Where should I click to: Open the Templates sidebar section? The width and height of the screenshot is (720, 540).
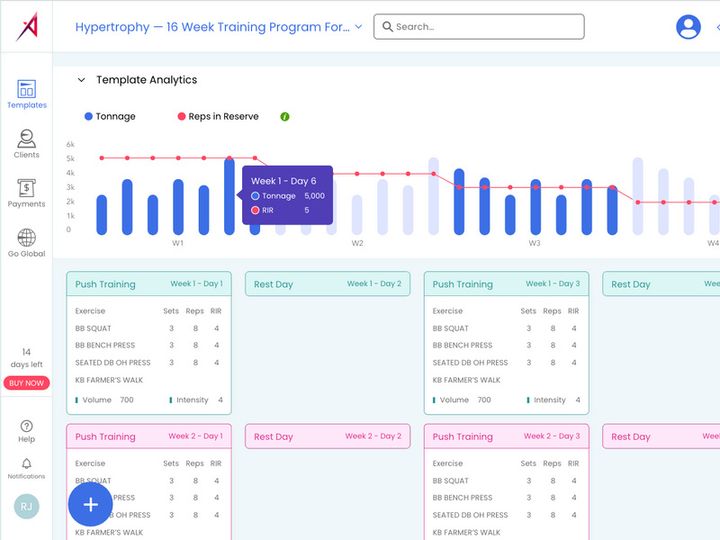pyautogui.click(x=27, y=94)
